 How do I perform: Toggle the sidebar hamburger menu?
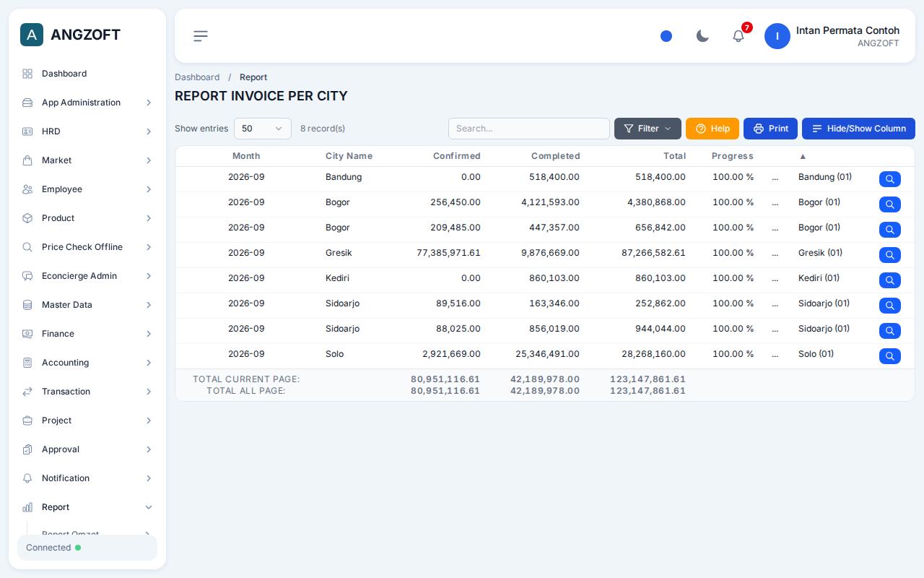201,36
